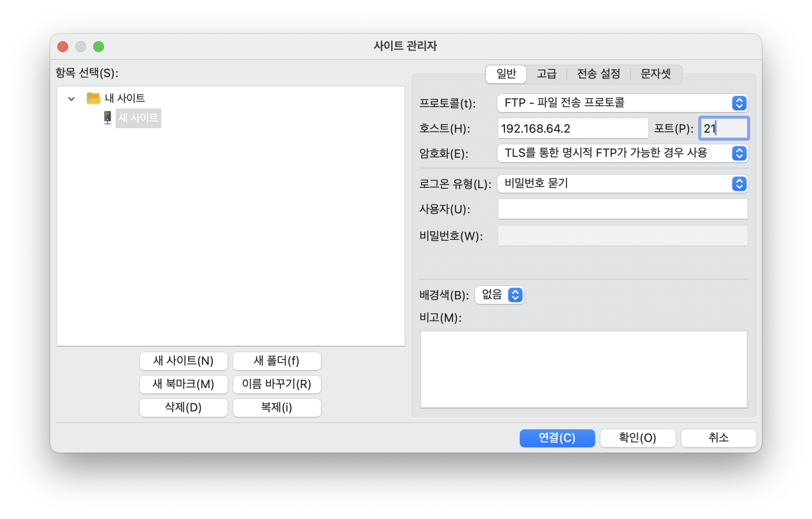The image size is (812, 519).
Task: Select the 내 사이트 folder label
Action: coord(125,98)
